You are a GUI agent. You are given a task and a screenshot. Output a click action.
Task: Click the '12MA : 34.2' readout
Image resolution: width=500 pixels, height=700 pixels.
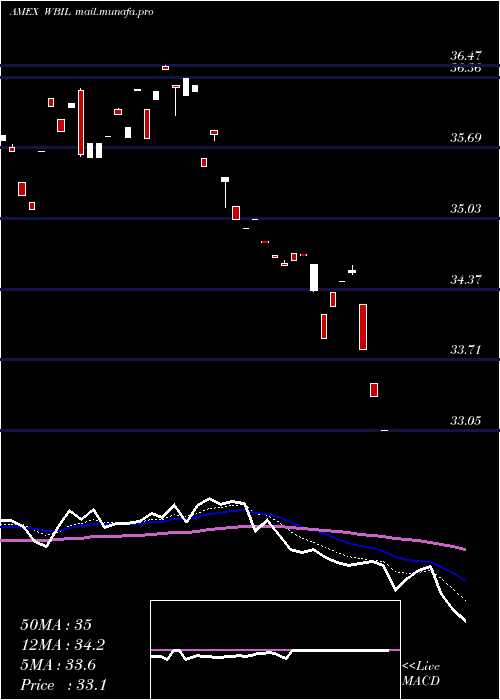pyautogui.click(x=65, y=645)
